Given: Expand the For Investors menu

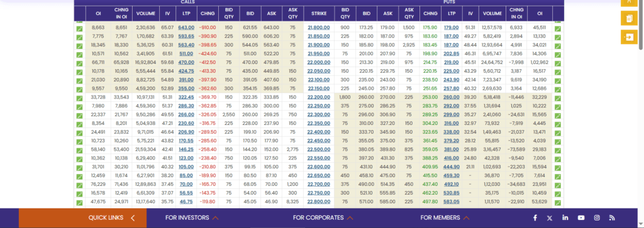Looking at the screenshot, I should click(192, 218).
